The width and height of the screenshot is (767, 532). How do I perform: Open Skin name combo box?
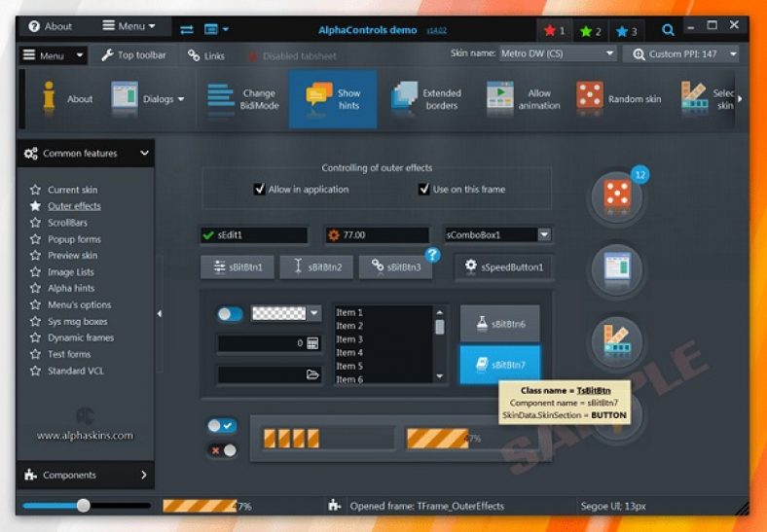(557, 53)
